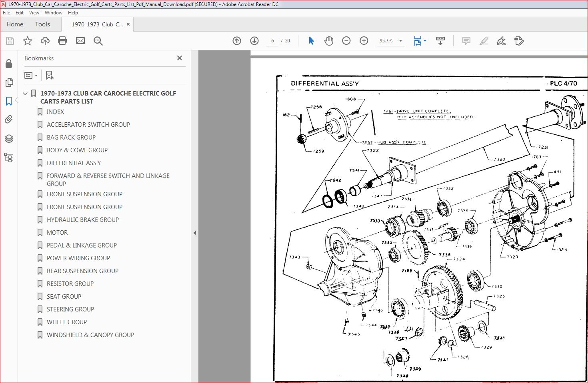Upload file to cloud icon
This screenshot has width=588, height=383.
[x=45, y=41]
